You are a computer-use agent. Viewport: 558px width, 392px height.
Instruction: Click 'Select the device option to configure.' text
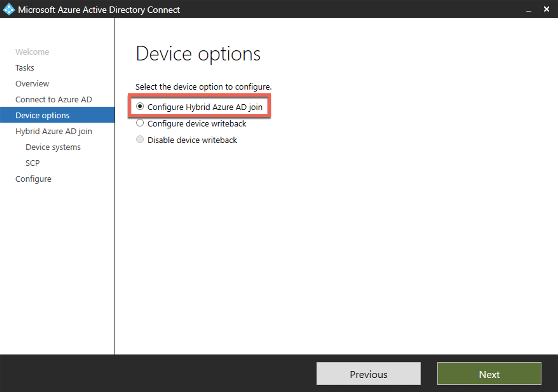204,87
